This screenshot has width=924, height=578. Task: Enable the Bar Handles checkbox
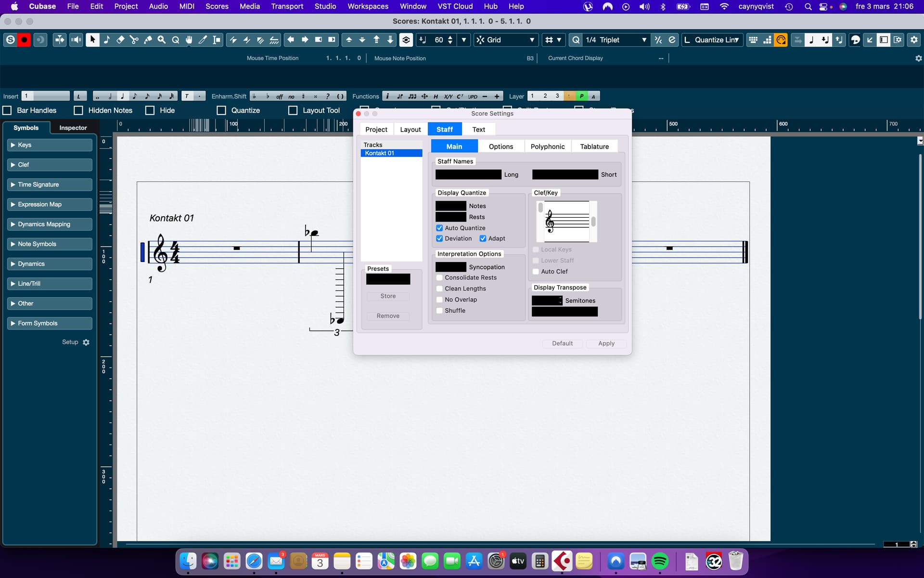[7, 110]
